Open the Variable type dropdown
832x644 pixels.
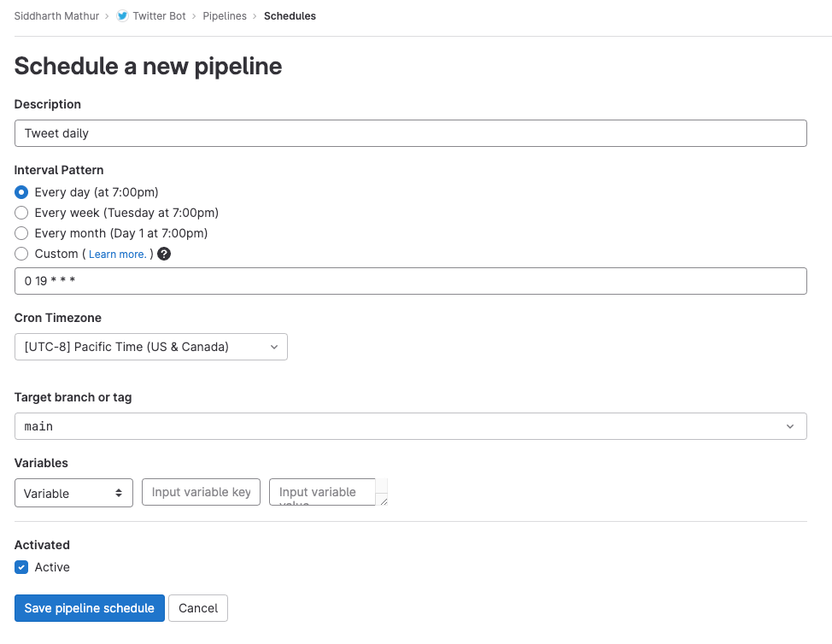click(73, 493)
